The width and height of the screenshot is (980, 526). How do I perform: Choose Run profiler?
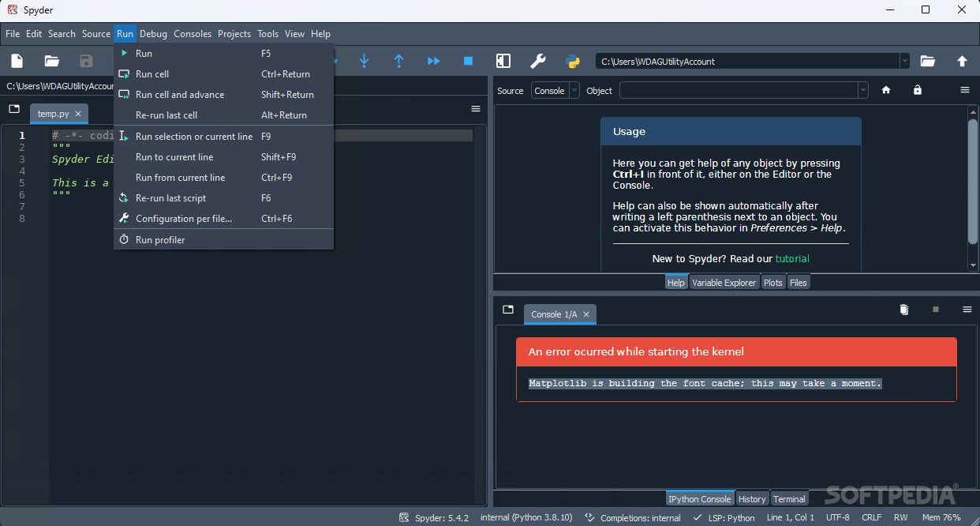(224, 240)
